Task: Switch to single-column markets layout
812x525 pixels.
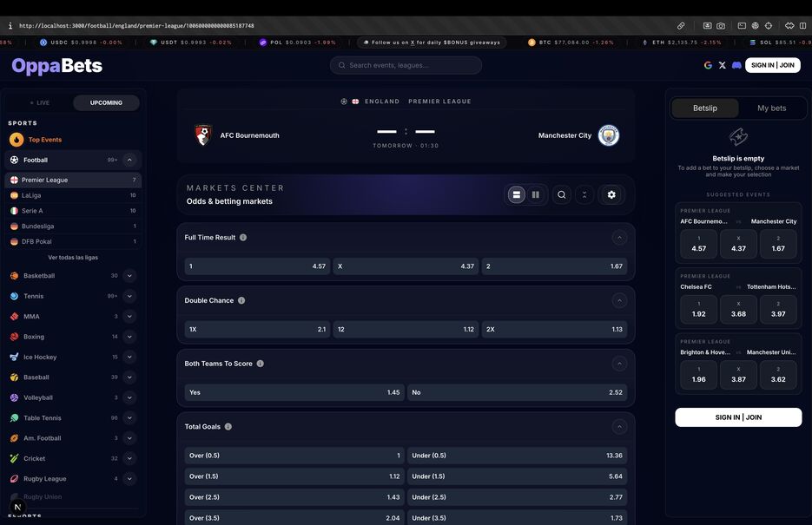Action: [517, 195]
